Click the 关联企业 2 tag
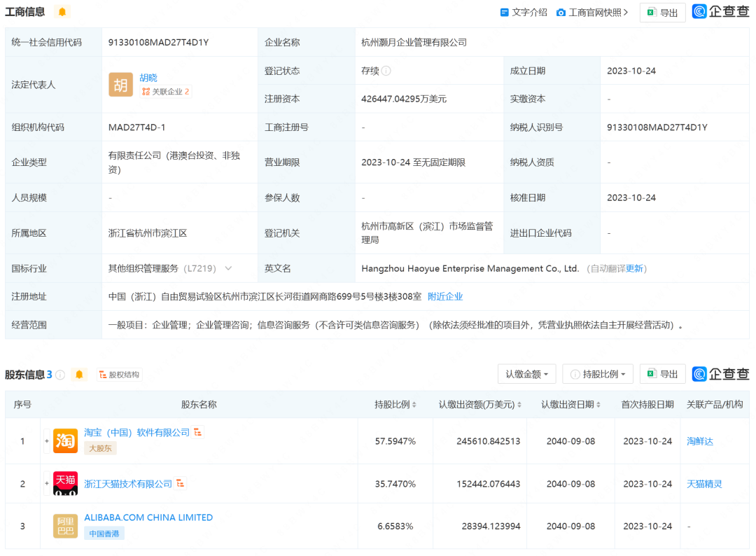 [x=166, y=92]
